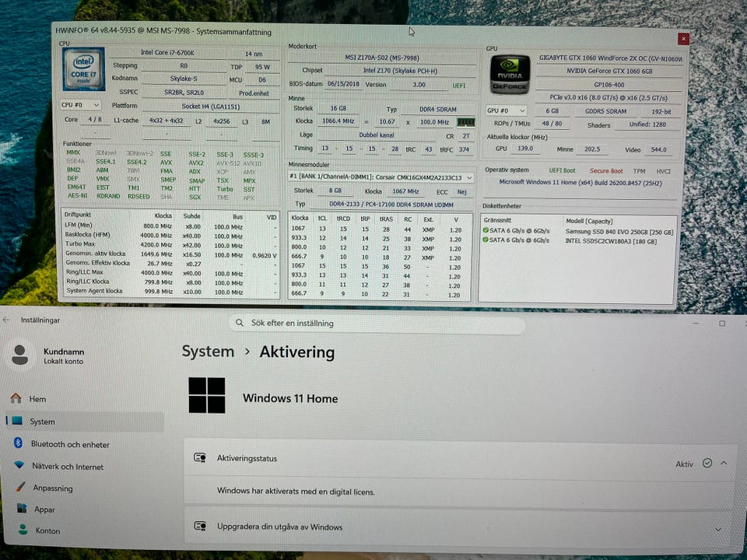This screenshot has height=560, width=747.
Task: Click the Windows 11 logo in Aktivering
Action: pos(207,395)
